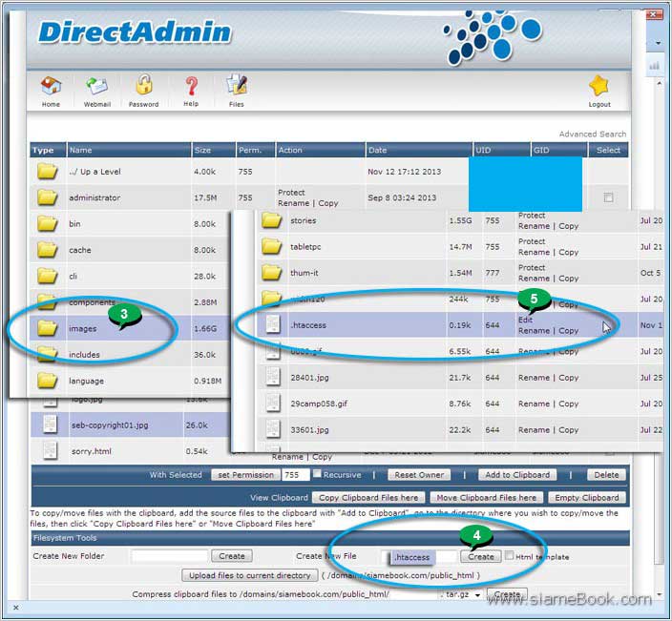Focus the Create New File name field

pyautogui.click(x=420, y=557)
